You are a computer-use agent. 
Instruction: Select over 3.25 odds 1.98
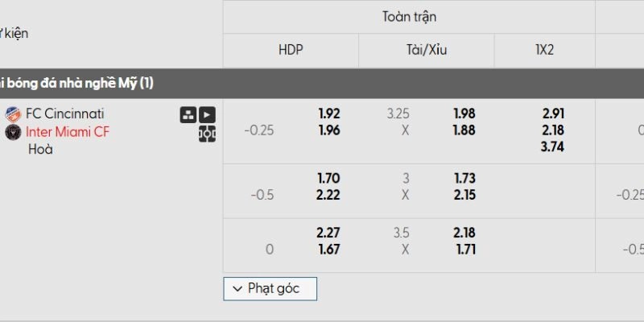click(464, 114)
